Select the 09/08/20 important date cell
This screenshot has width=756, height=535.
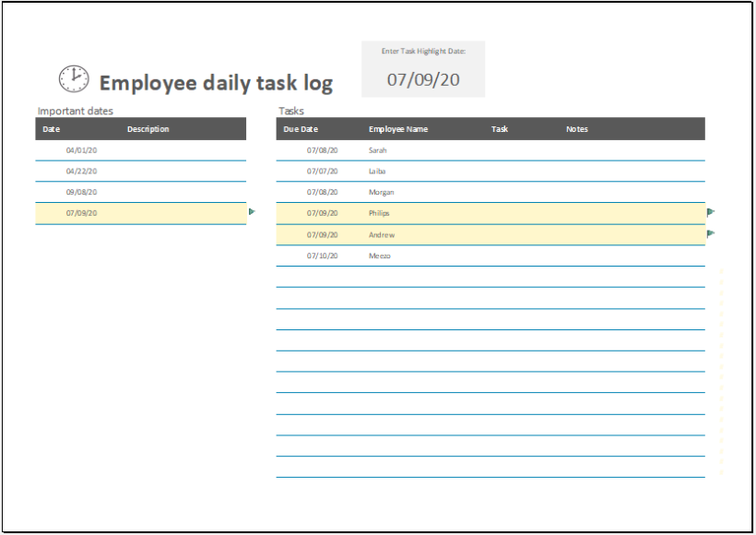81,193
